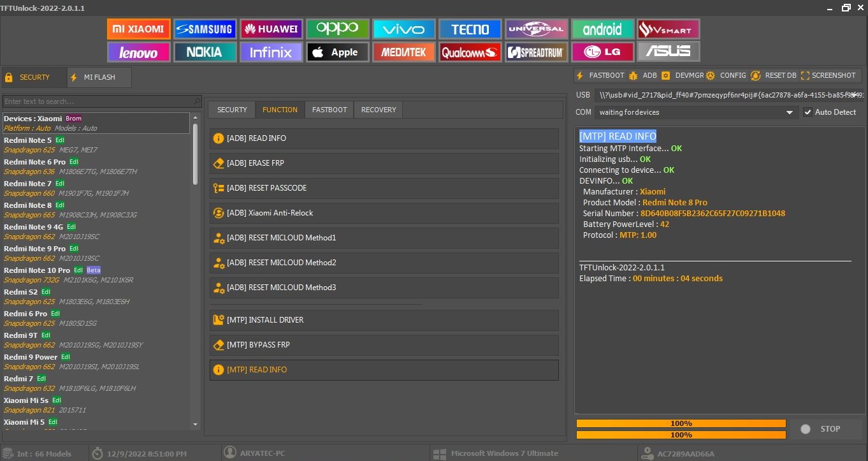
Task: Run [ADB] RESET MICLOUD Method3
Action: pos(384,288)
